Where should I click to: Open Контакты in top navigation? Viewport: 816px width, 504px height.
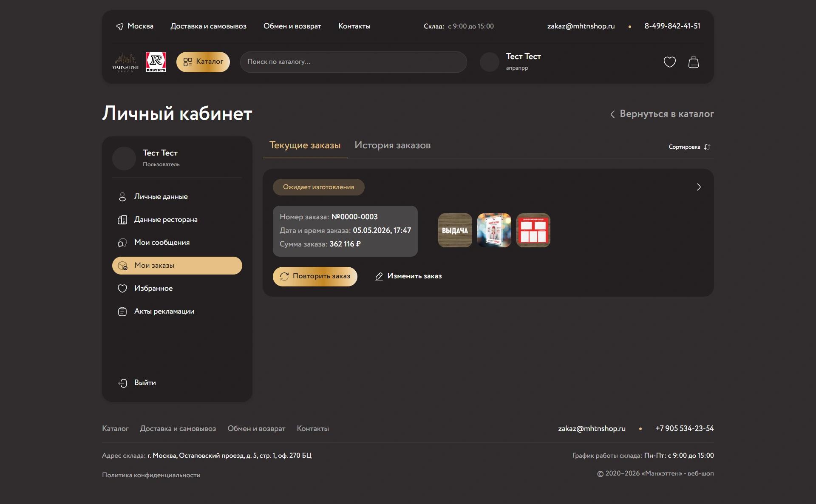354,26
